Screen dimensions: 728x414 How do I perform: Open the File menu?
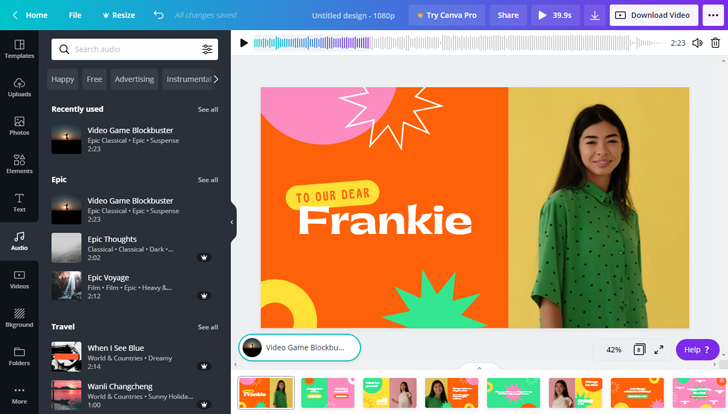click(x=75, y=15)
